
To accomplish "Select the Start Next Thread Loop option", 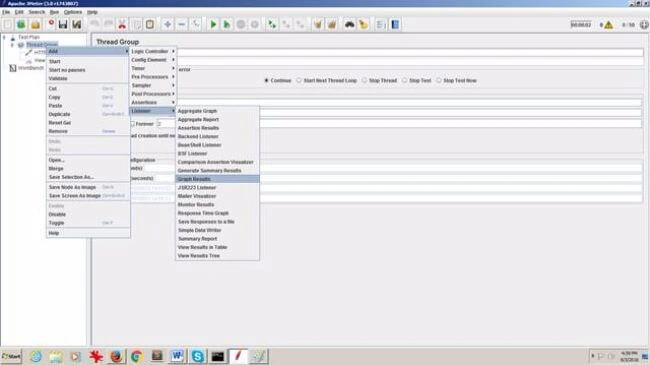I will coord(299,80).
